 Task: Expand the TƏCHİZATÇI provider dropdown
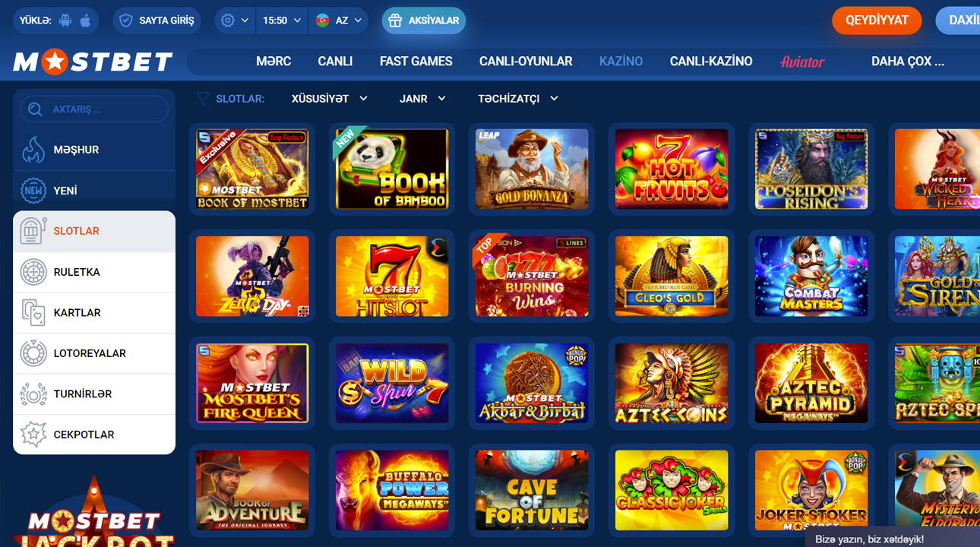click(518, 99)
